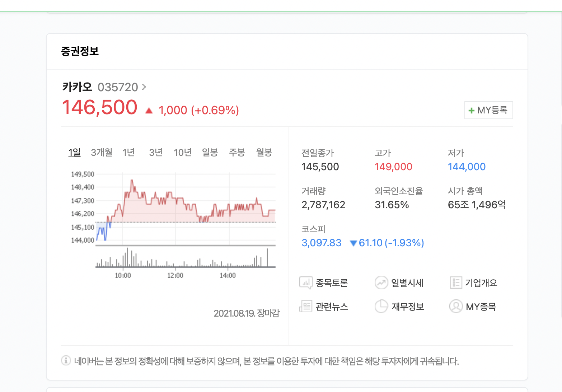Click the 전일종가 value 145,500
This screenshot has width=562, height=392.
[x=320, y=167]
